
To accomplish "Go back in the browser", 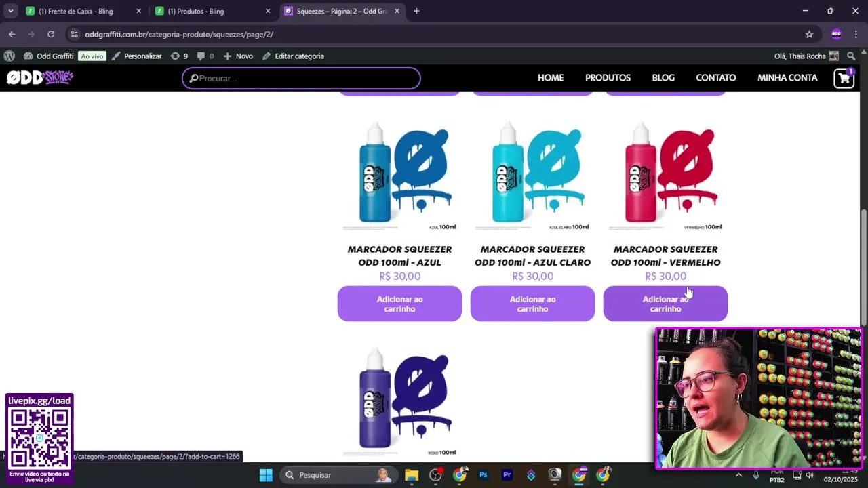I will coord(12,34).
